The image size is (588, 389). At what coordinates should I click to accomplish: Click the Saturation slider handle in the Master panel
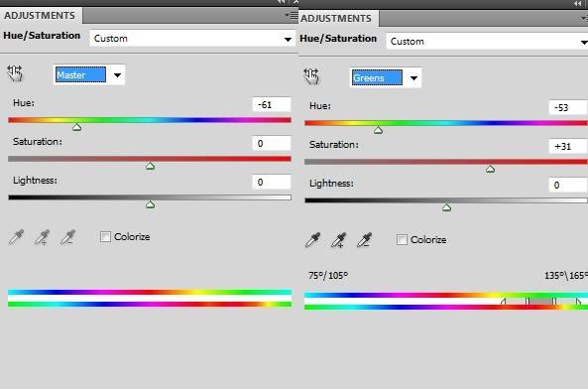pyautogui.click(x=150, y=166)
